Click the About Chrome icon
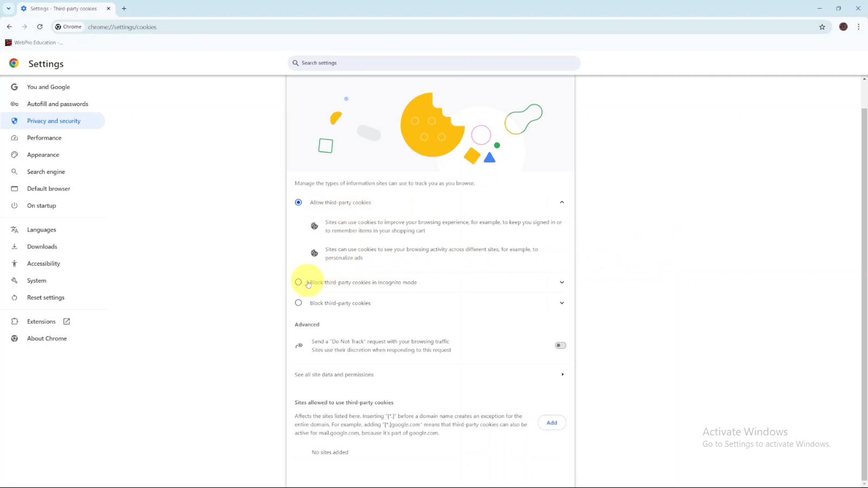This screenshot has width=868, height=488. [x=15, y=338]
